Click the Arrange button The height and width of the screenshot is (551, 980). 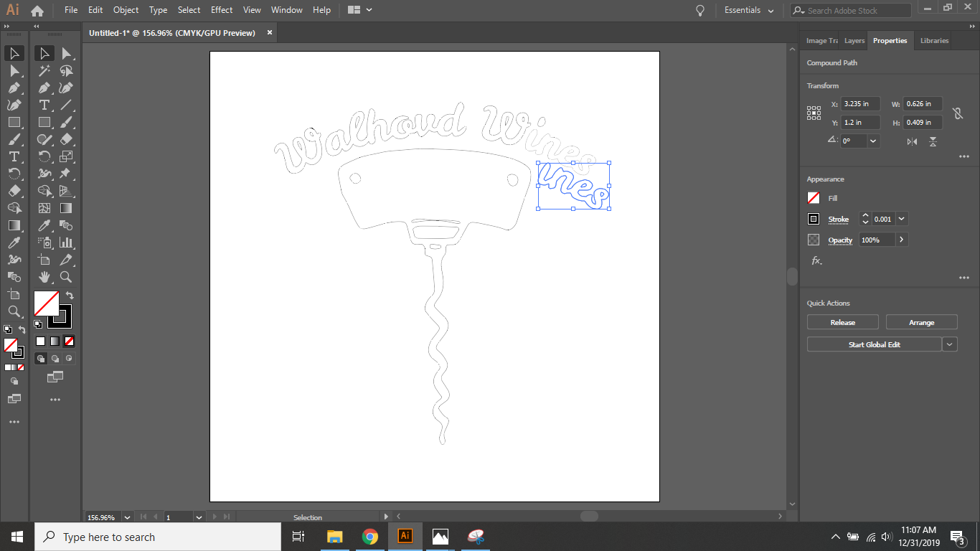tap(921, 321)
